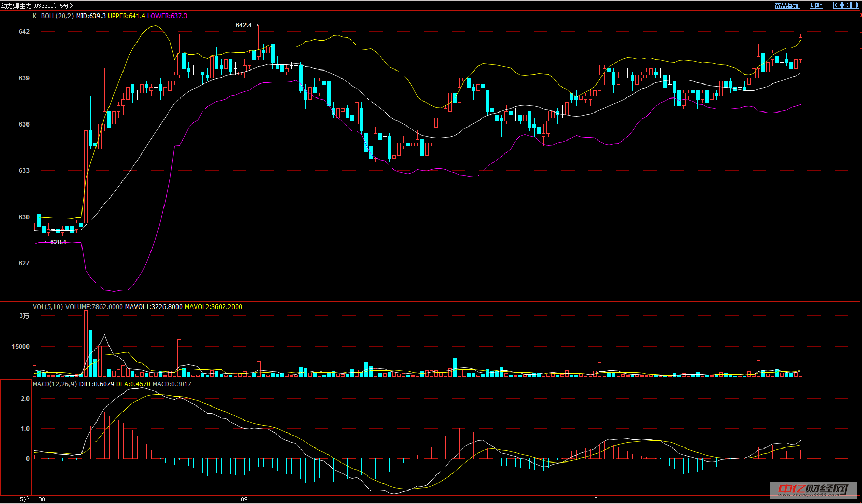Open the panel layout switch icon
The height and width of the screenshot is (504, 862).
(855, 5)
